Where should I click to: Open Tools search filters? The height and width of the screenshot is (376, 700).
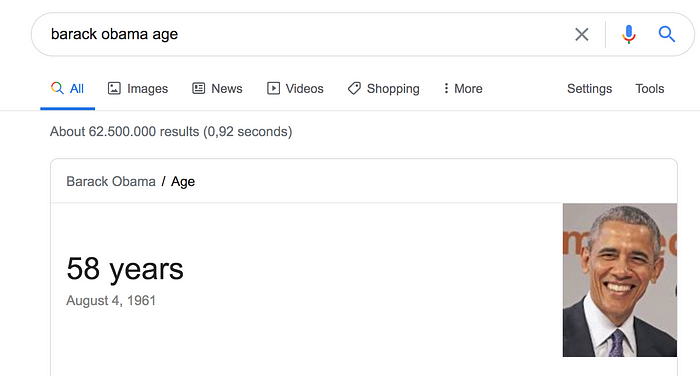650,88
